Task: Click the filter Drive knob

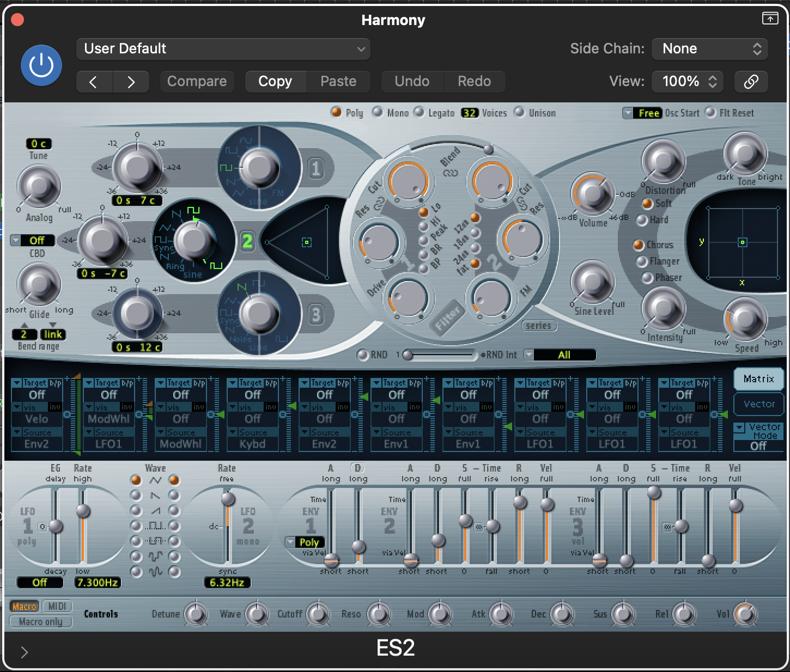Action: click(x=408, y=297)
